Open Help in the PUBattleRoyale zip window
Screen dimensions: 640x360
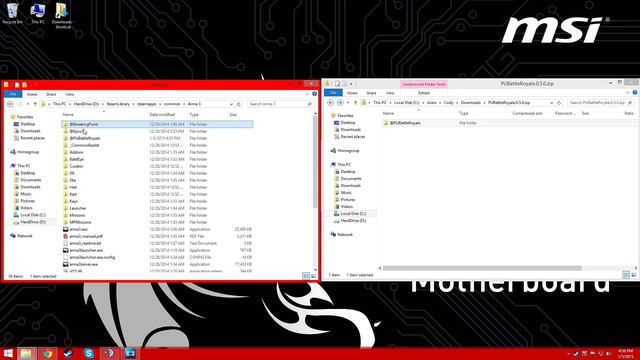click(635, 93)
